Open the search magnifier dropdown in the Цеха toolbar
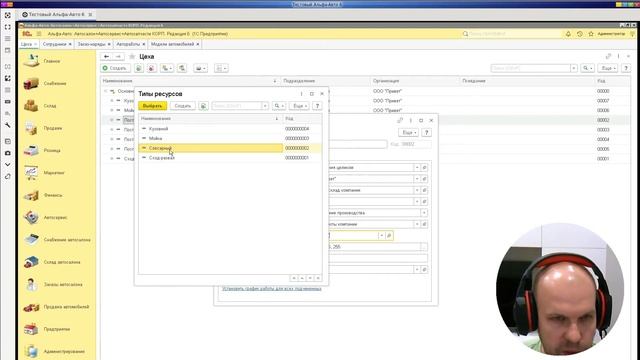 587,68
